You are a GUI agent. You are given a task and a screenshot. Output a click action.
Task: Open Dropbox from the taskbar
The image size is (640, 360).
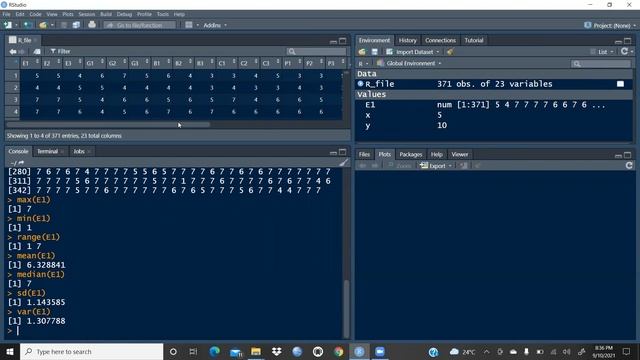276,351
